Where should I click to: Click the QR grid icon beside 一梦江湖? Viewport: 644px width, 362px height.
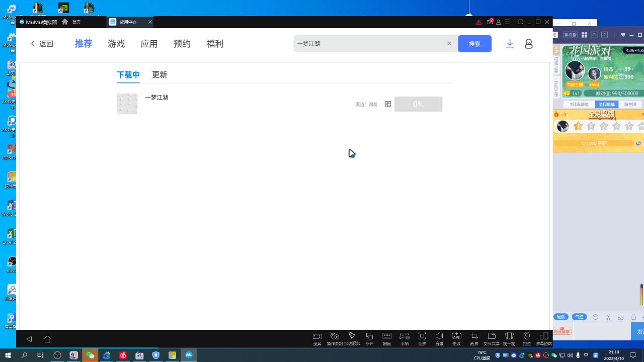(x=388, y=104)
